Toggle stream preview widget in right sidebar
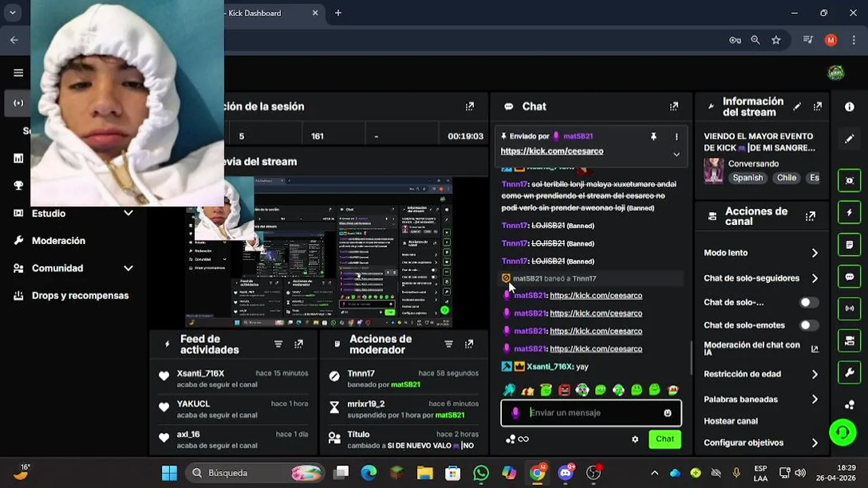This screenshot has width=868, height=488. [849, 180]
